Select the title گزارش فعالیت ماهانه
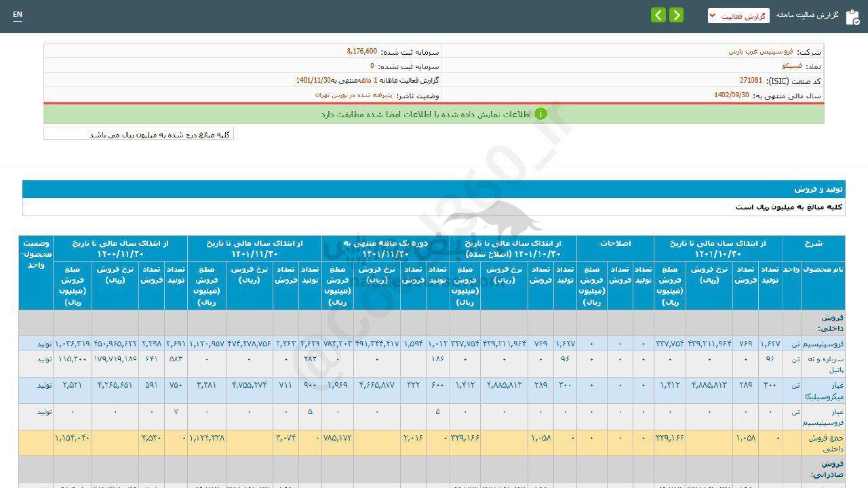 pyautogui.click(x=808, y=16)
